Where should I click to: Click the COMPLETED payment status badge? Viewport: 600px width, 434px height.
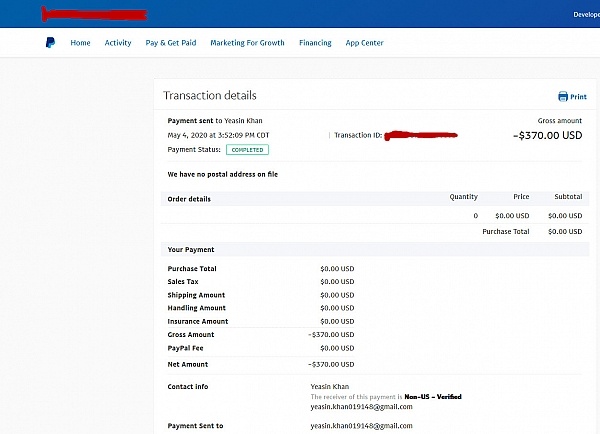click(247, 149)
